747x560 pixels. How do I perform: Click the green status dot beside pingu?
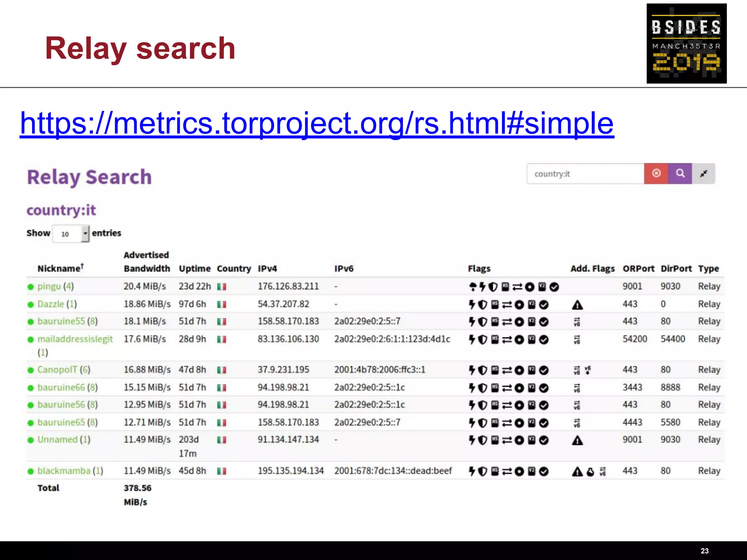(31, 287)
